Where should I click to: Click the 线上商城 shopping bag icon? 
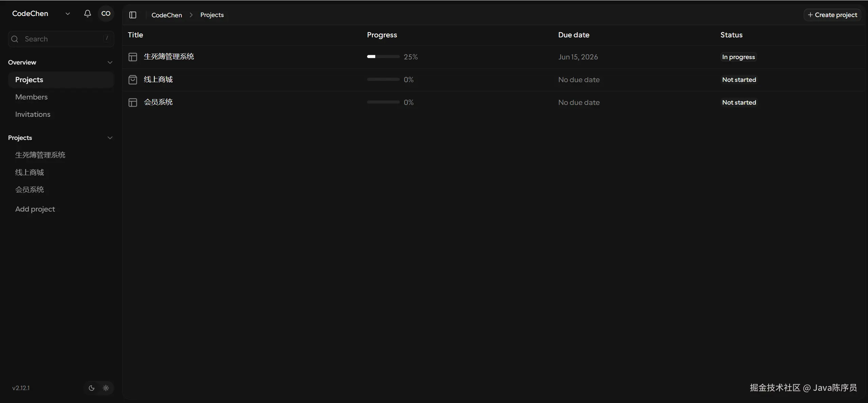tap(133, 79)
